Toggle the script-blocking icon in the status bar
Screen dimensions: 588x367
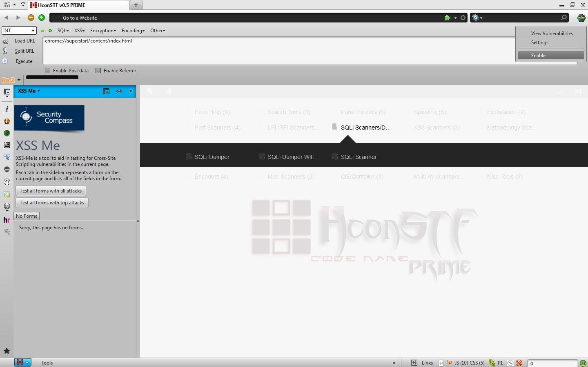pos(519,363)
